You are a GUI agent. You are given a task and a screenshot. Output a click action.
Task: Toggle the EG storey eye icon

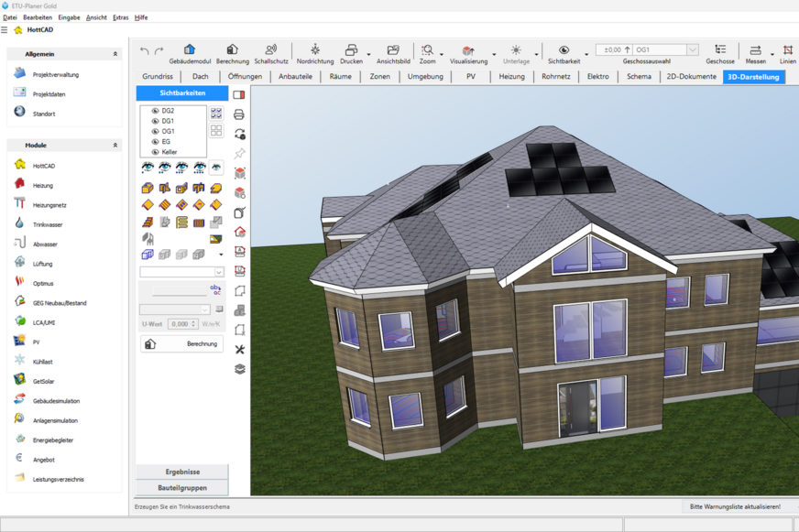coord(157,140)
